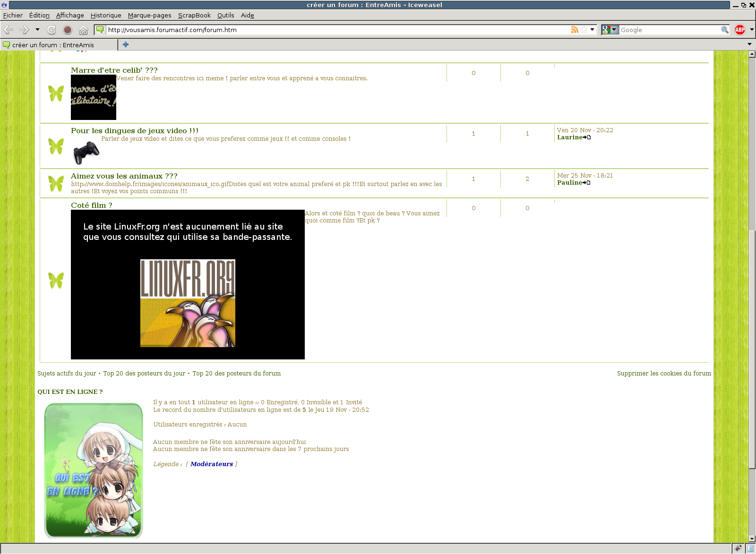Click inside the URL address field

331,30
